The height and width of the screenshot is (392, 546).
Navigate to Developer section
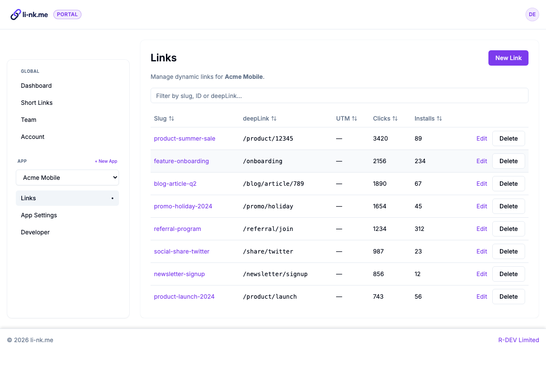click(35, 232)
